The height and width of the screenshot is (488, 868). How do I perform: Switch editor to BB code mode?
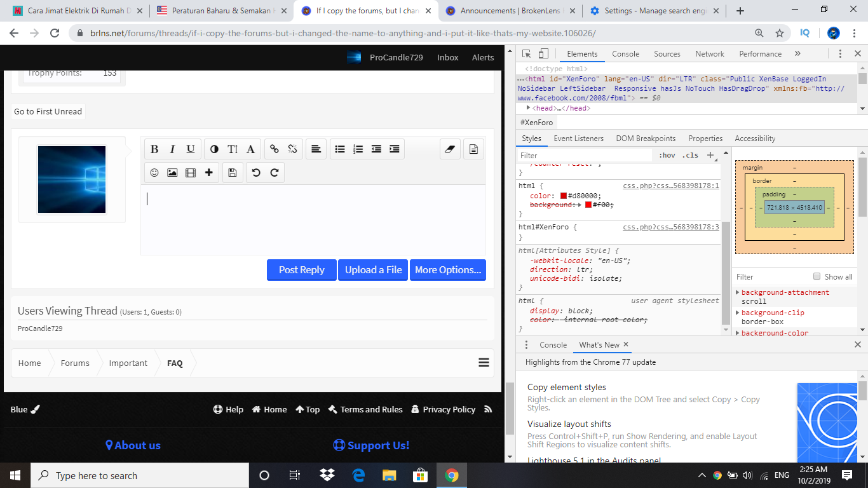pos(473,149)
